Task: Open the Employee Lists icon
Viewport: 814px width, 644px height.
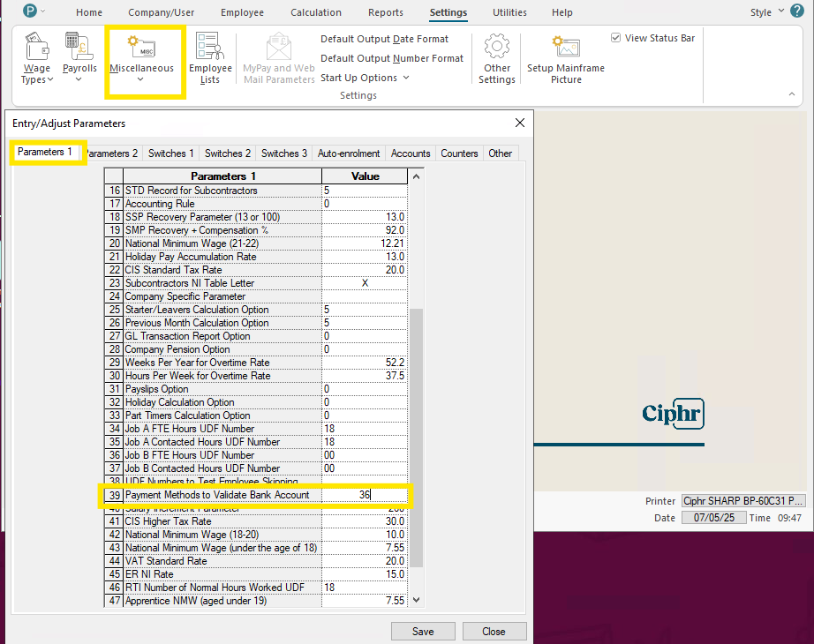Action: [x=210, y=46]
